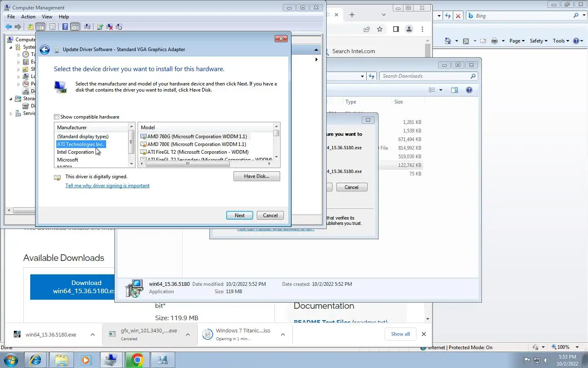The width and height of the screenshot is (588, 368).
Task: Open the Action menu in Computer Management
Action: [28, 17]
